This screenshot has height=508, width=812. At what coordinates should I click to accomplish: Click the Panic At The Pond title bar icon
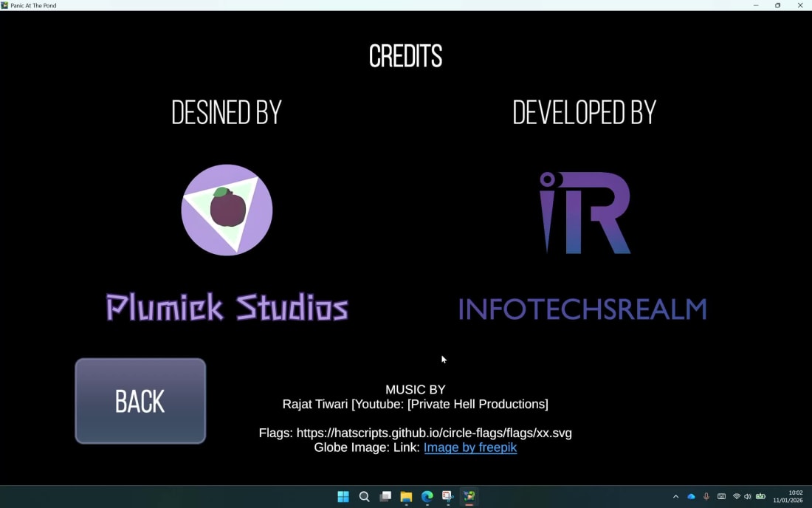(x=4, y=5)
